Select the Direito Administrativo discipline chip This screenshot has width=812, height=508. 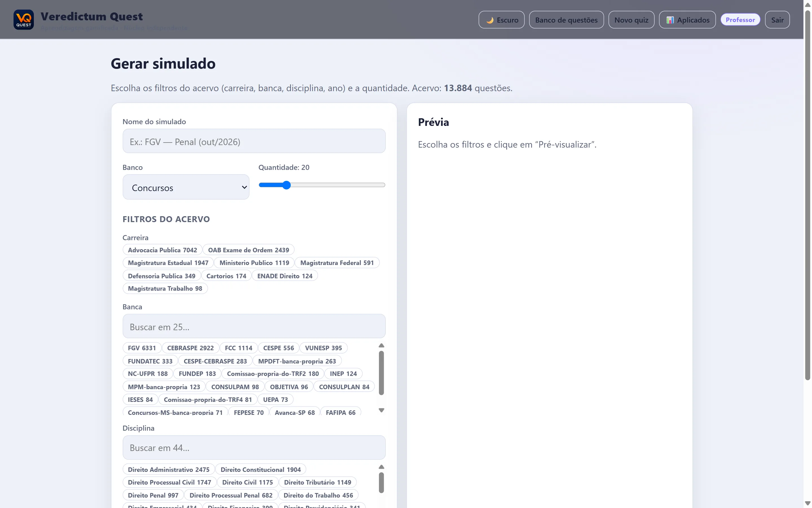[168, 470]
